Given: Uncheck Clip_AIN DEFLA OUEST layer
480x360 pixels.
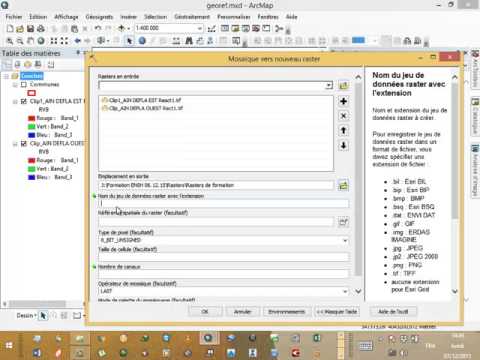Looking at the screenshot, I should [24, 144].
